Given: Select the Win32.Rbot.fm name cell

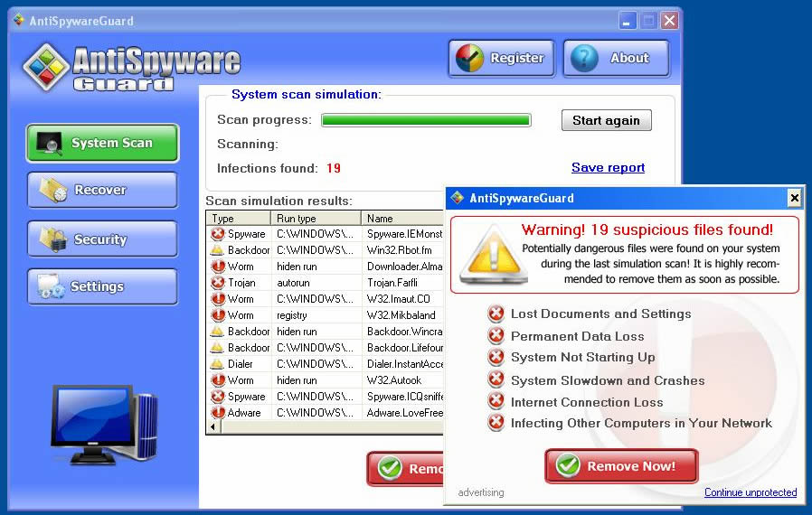Looking at the screenshot, I should (x=400, y=250).
